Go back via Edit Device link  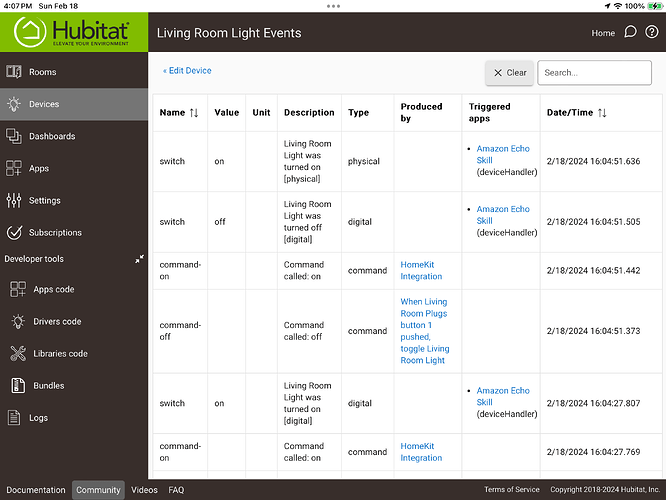coord(187,71)
